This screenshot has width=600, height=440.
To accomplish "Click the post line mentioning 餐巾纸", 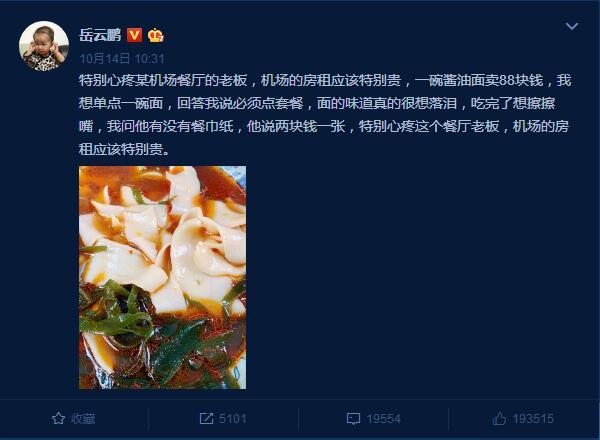I will coord(324,126).
